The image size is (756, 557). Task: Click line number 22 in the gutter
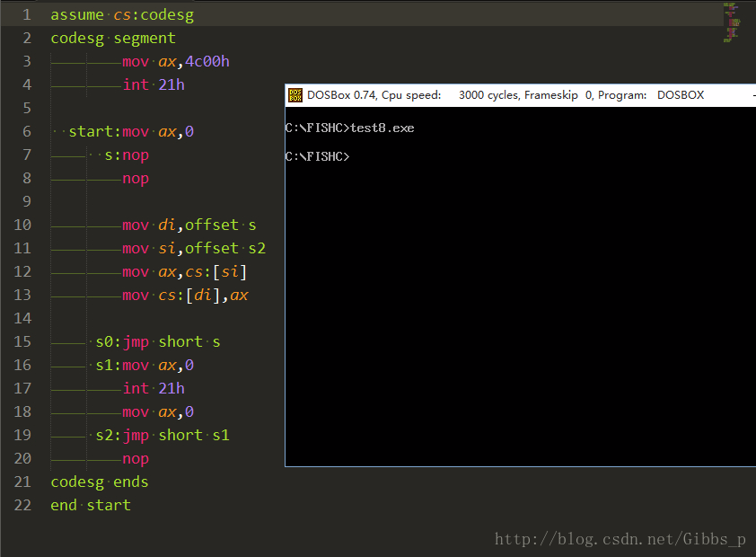pyautogui.click(x=22, y=505)
